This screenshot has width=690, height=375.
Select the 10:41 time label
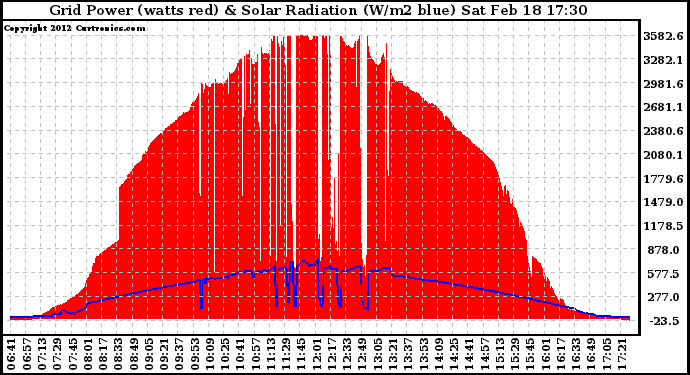(x=240, y=353)
